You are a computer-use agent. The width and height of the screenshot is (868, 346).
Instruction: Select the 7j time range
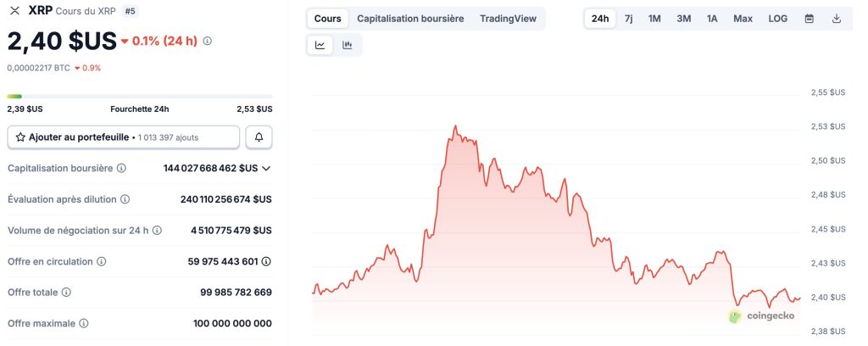(x=628, y=19)
